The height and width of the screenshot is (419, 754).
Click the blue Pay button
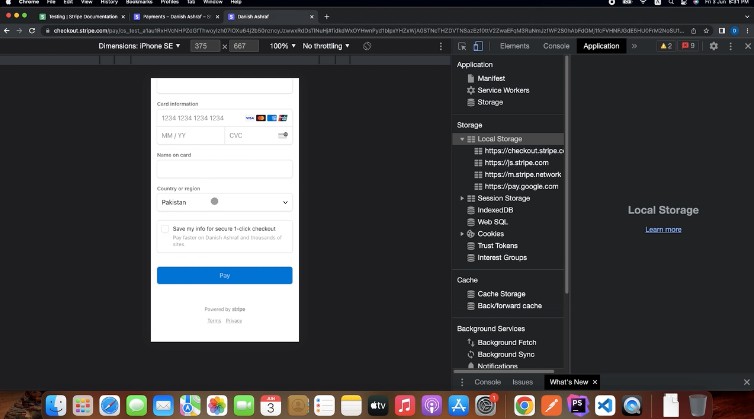[224, 275]
